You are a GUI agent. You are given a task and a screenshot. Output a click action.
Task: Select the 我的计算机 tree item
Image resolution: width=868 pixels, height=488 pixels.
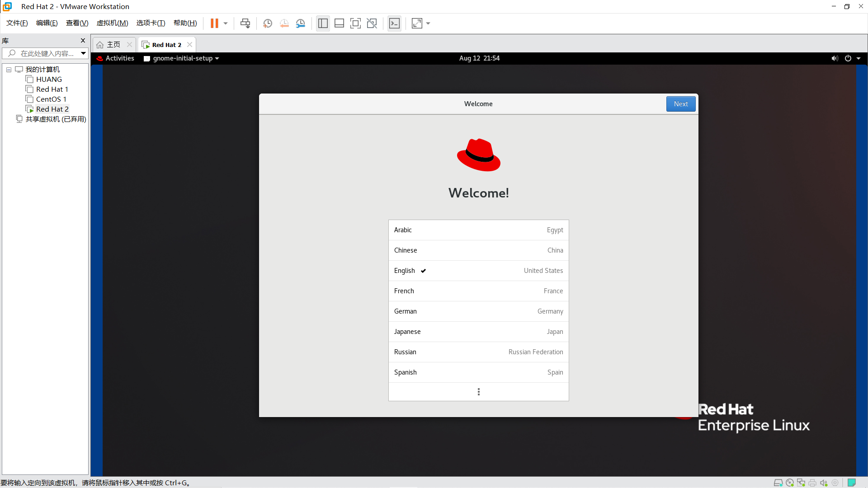(42, 70)
